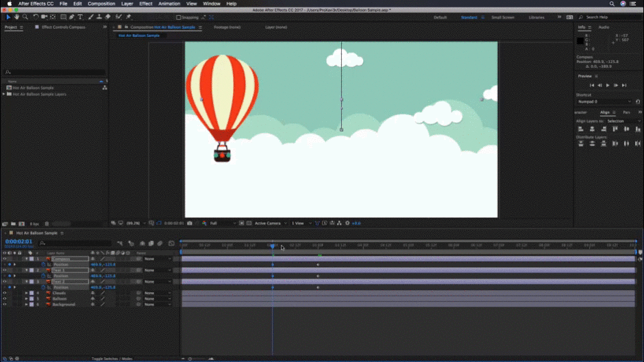
Task: Hide the Balloon layer eye icon
Action: (x=5, y=299)
